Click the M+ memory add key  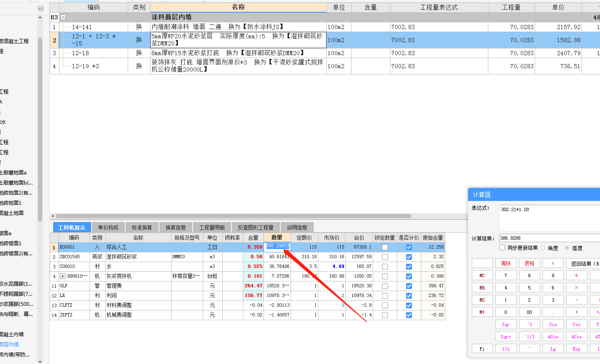point(482,312)
